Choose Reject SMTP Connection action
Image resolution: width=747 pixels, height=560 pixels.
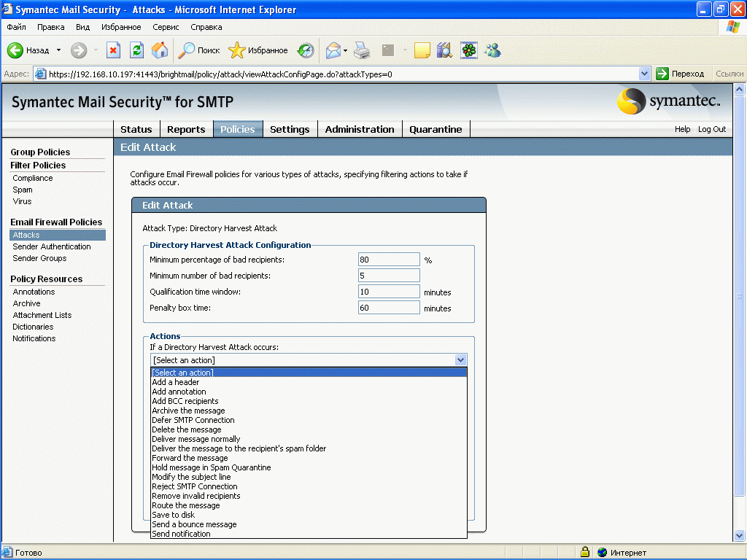point(309,486)
